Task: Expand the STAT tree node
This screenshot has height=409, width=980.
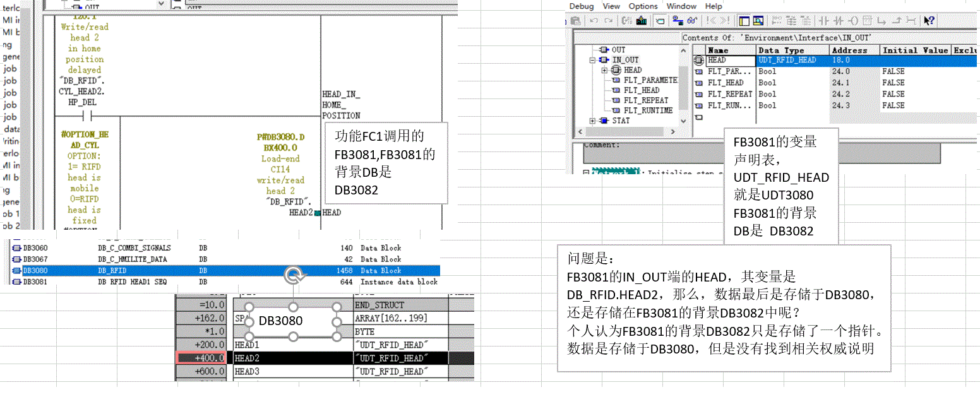Action: (x=593, y=121)
